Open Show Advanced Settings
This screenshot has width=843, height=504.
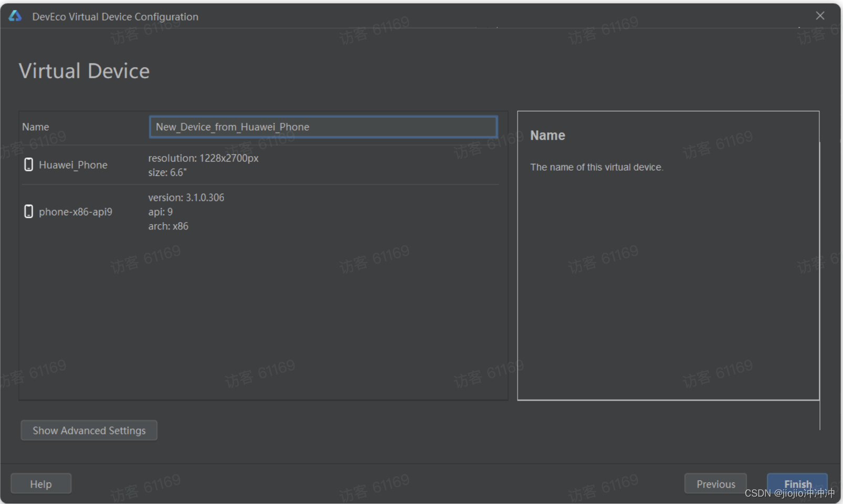pos(89,430)
